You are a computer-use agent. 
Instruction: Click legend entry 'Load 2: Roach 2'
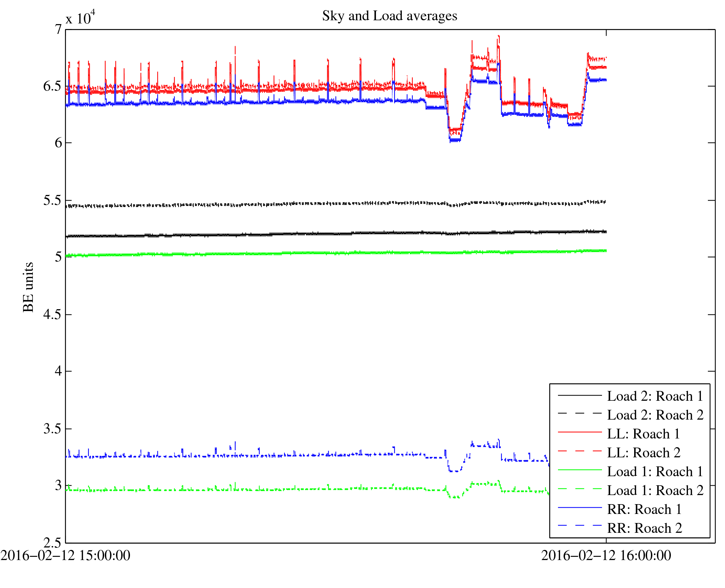point(655,415)
